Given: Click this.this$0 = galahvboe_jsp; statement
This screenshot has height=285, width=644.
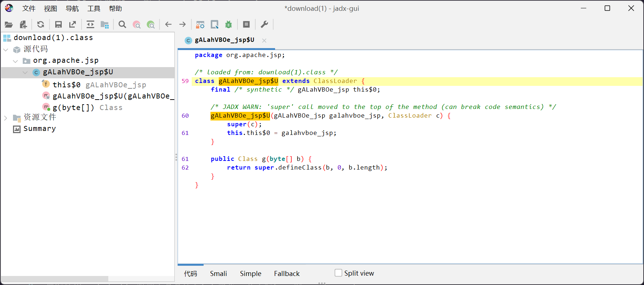Looking at the screenshot, I should click(x=282, y=133).
